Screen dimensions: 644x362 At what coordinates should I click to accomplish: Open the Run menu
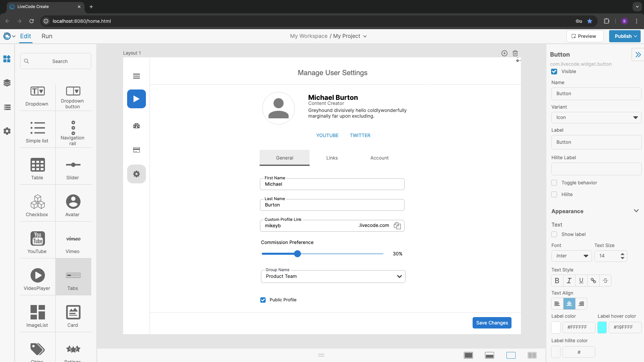pyautogui.click(x=47, y=36)
